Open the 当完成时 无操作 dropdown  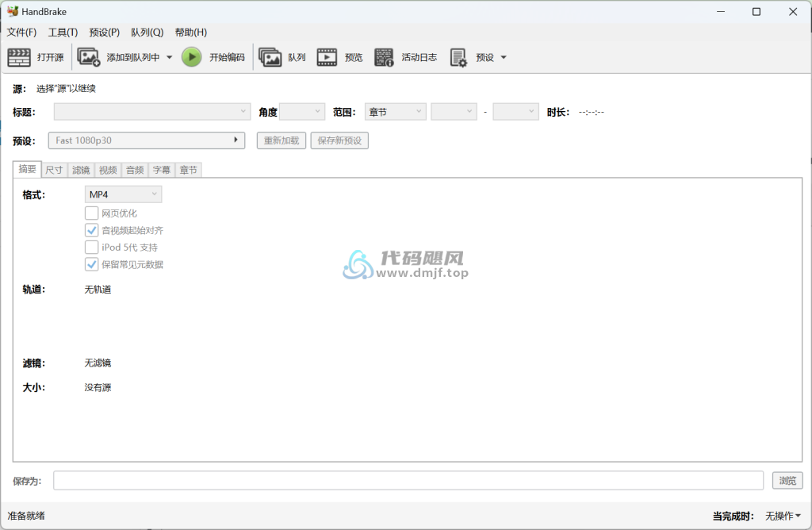pyautogui.click(x=783, y=516)
